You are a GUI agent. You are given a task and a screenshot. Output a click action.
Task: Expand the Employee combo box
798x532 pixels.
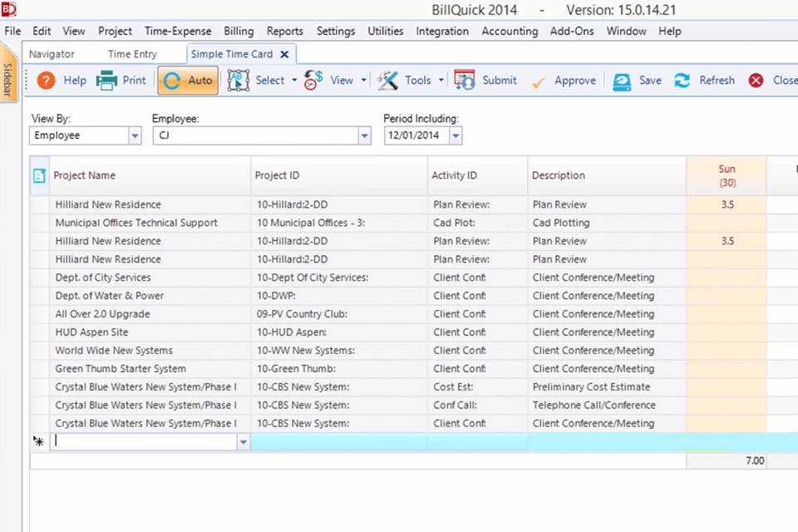(x=364, y=135)
